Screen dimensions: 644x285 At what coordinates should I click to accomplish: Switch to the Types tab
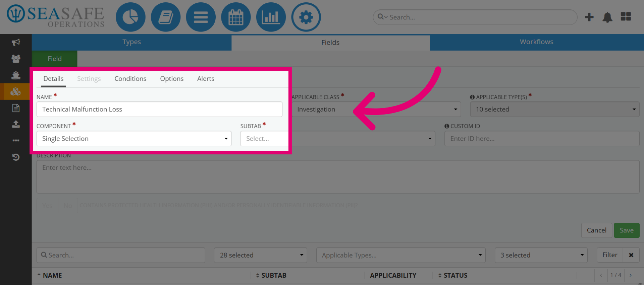(x=131, y=42)
